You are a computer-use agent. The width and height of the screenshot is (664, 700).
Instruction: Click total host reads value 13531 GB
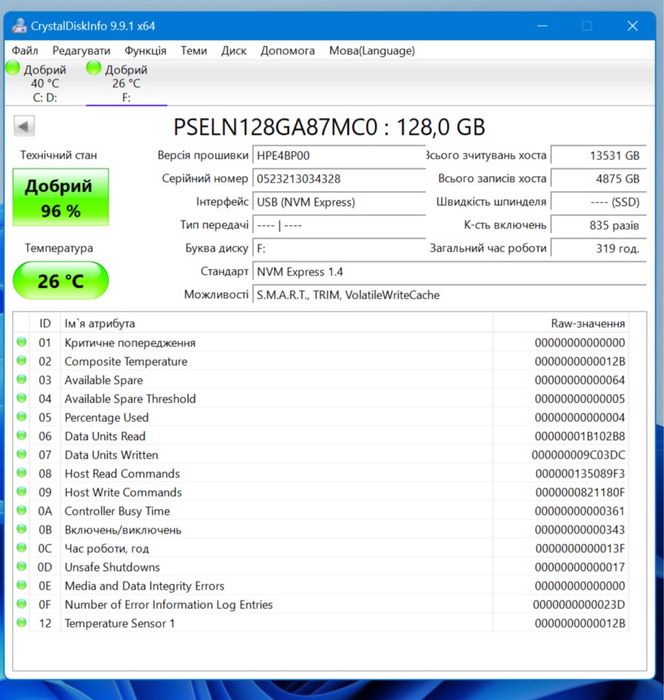[x=598, y=155]
